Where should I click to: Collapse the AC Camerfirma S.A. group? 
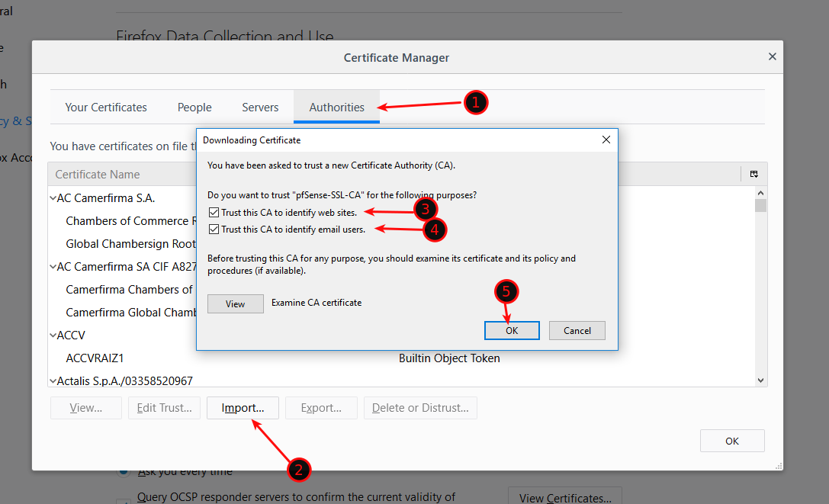coord(53,198)
